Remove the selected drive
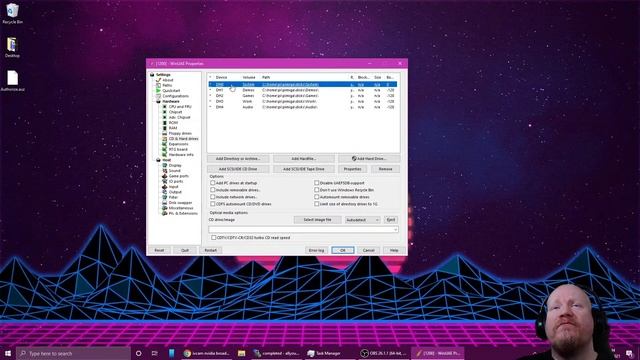 point(385,169)
